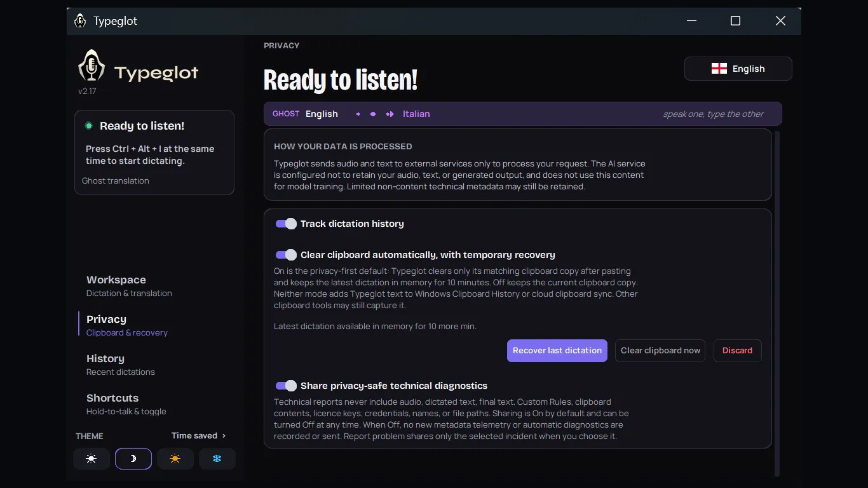The image size is (868, 488).
Task: Open the English interface language selector
Action: click(x=738, y=69)
